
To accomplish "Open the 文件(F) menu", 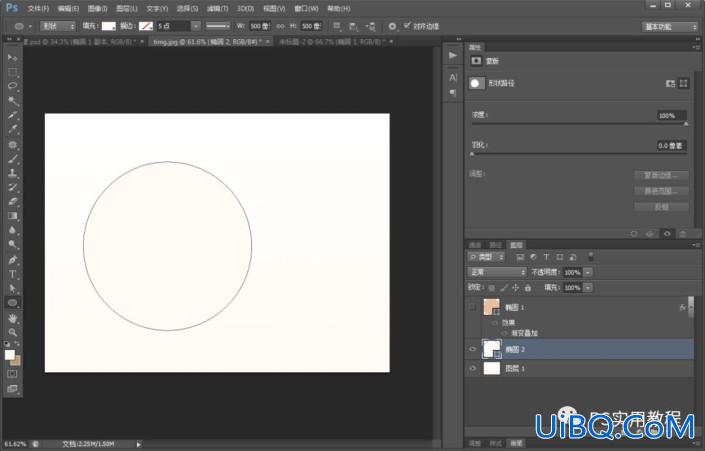I will pos(38,9).
